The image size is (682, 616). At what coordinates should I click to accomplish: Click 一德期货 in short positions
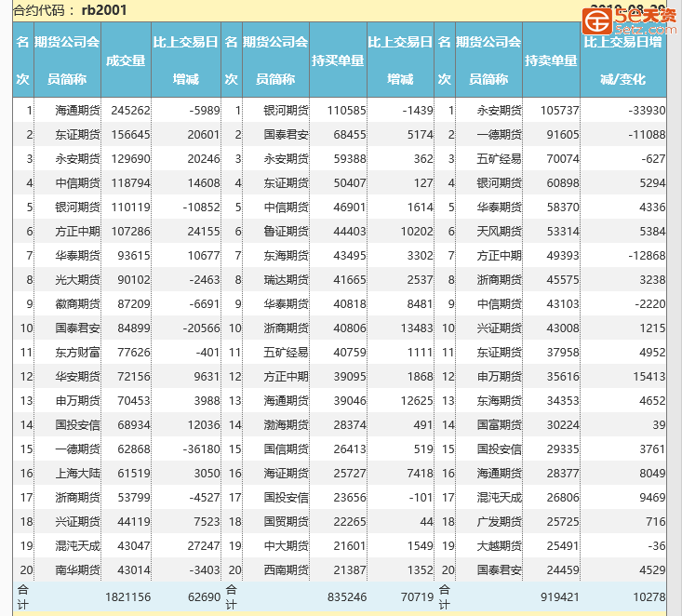[499, 135]
